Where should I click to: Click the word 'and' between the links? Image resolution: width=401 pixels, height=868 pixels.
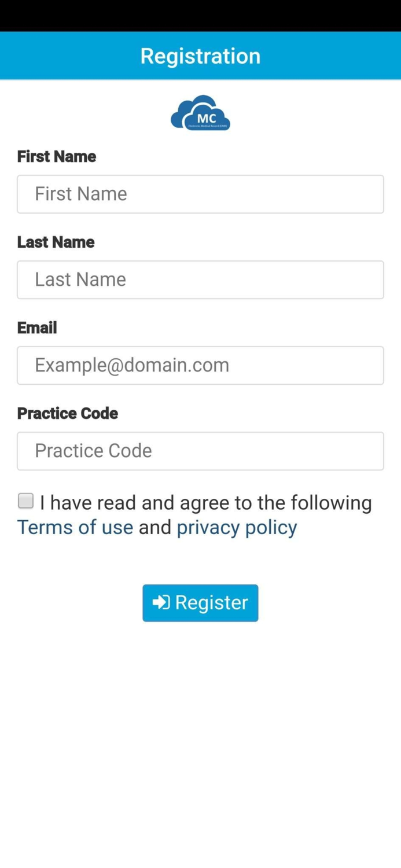(x=155, y=527)
